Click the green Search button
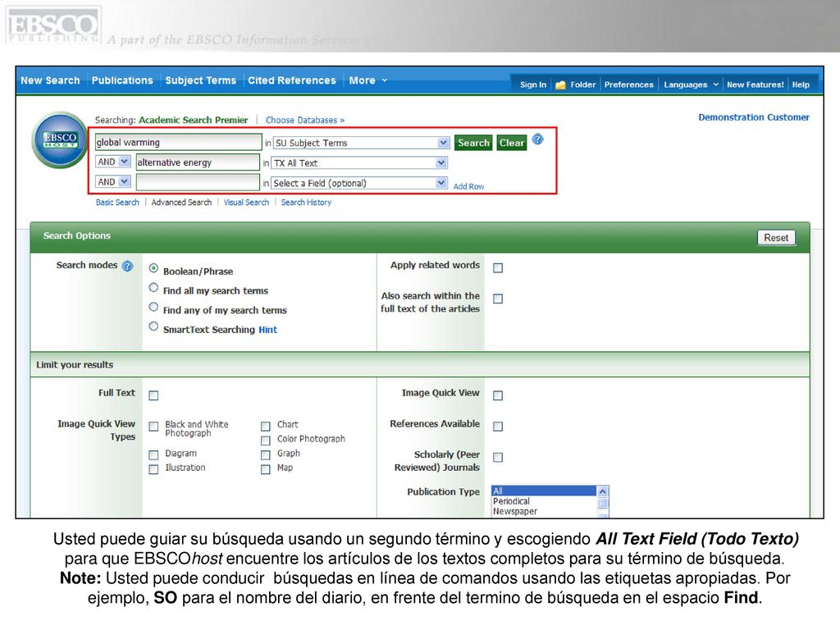This screenshot has height=630, width=840. pyautogui.click(x=473, y=143)
